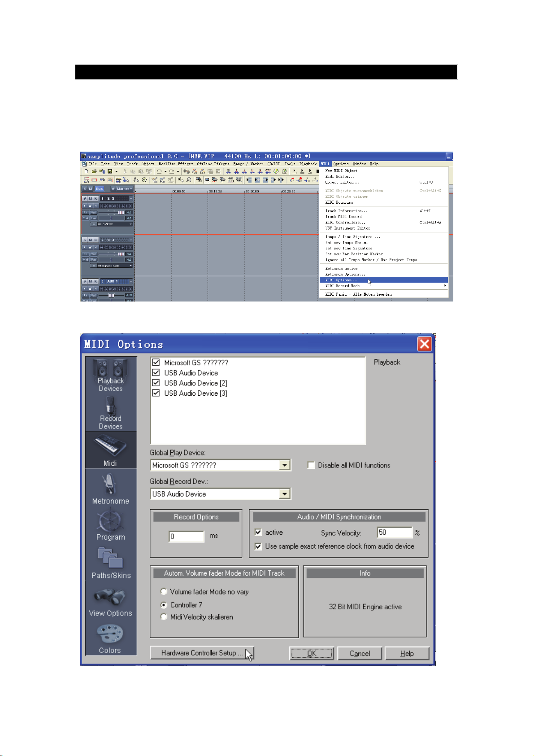Toggle the Audio/MIDI sync active checkbox
The width and height of the screenshot is (534, 756).
[258, 533]
